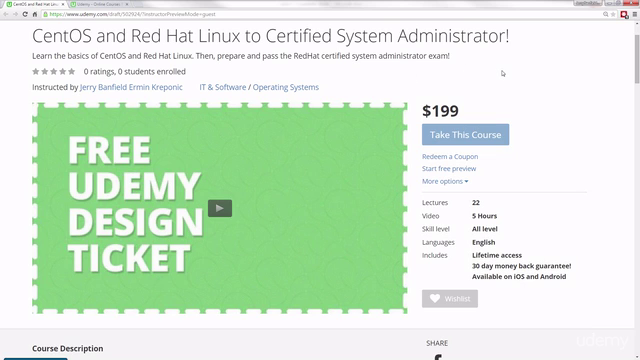Open the IT & Software category link

click(x=223, y=87)
